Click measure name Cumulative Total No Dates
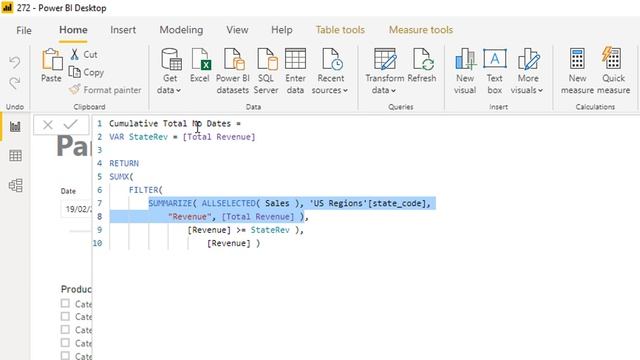Image resolution: width=640 pixels, height=360 pixels. [170, 123]
